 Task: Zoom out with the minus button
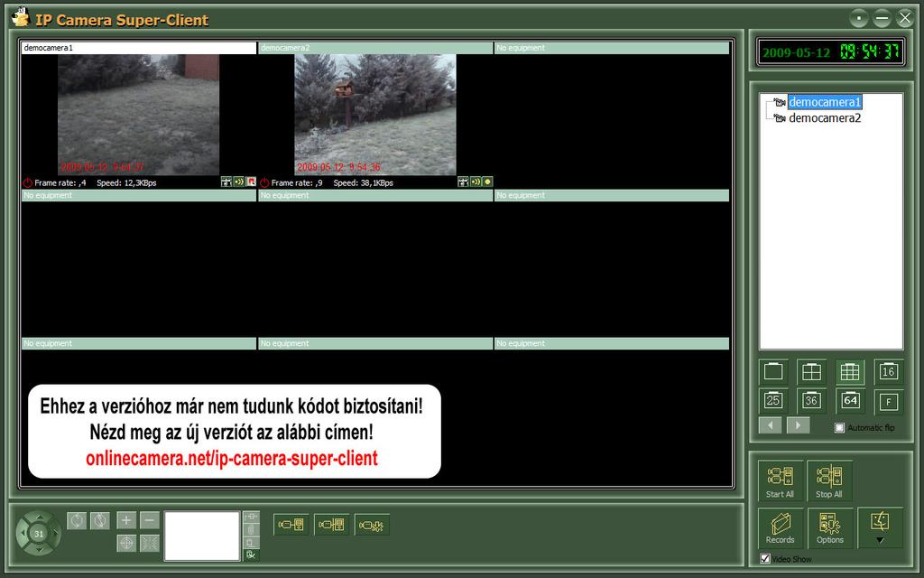point(150,520)
